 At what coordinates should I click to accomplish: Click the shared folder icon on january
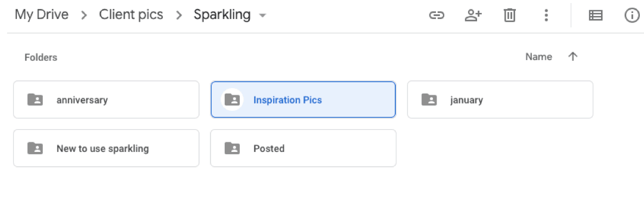429,99
